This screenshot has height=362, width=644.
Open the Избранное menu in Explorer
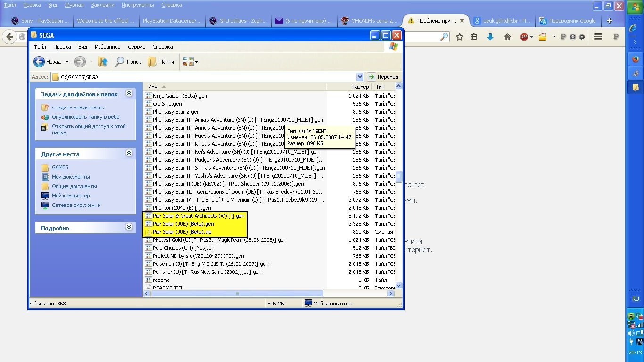(x=107, y=47)
